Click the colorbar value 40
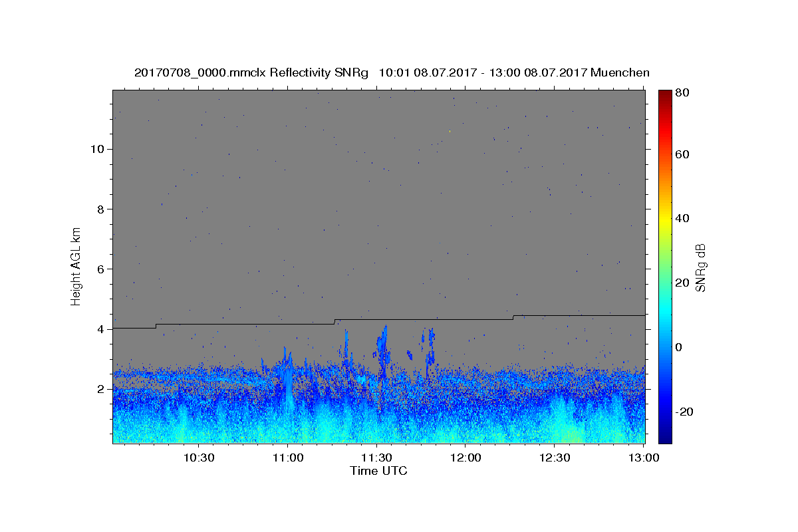 click(684, 218)
